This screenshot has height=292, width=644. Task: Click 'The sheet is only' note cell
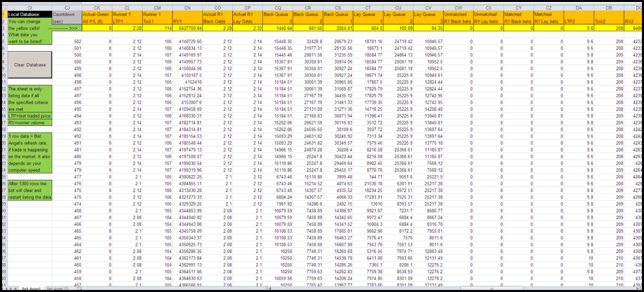pos(30,88)
